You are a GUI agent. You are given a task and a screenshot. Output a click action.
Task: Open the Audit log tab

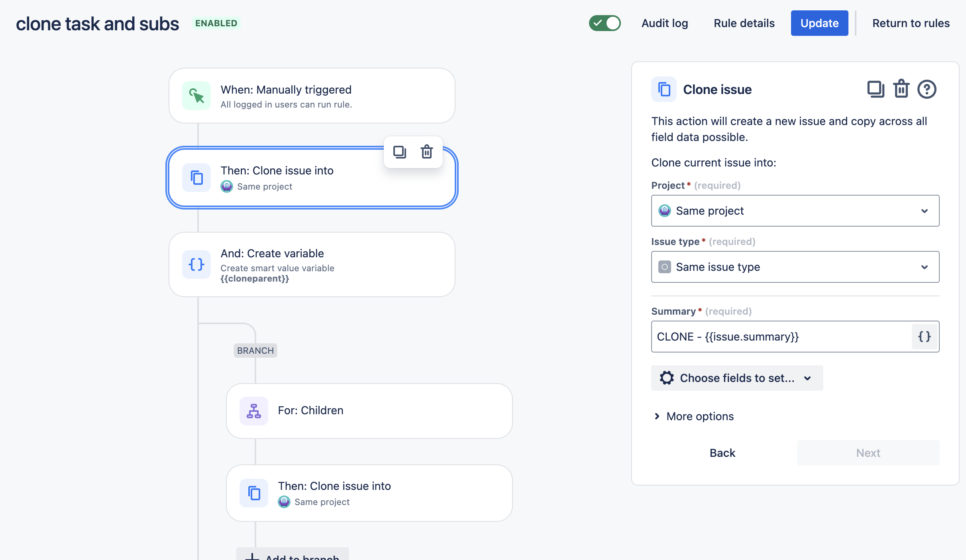(x=664, y=23)
